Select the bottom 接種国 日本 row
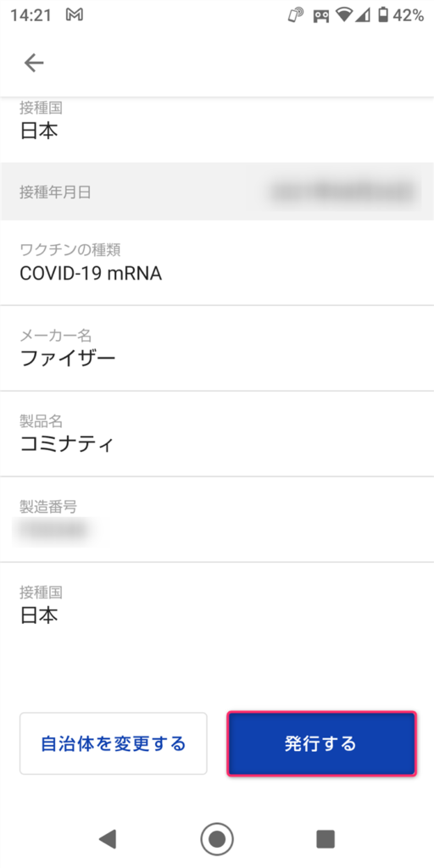 pyautogui.click(x=217, y=604)
